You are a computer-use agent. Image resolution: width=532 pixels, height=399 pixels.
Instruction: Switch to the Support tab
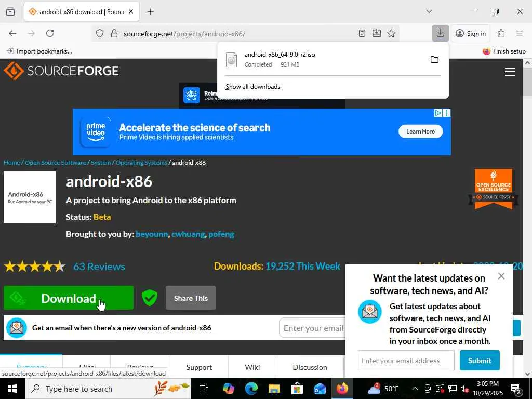coord(199,367)
